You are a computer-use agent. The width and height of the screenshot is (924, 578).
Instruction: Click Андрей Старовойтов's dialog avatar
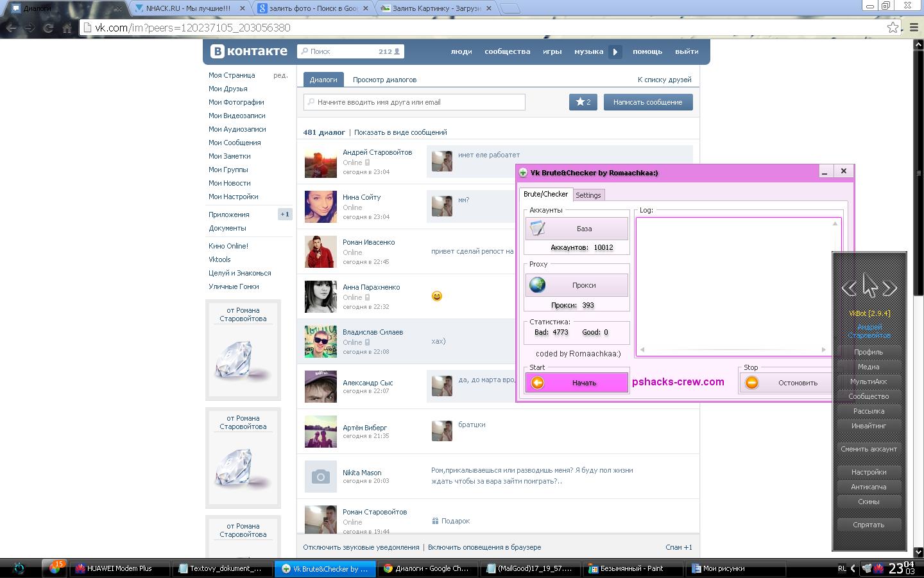(x=320, y=162)
